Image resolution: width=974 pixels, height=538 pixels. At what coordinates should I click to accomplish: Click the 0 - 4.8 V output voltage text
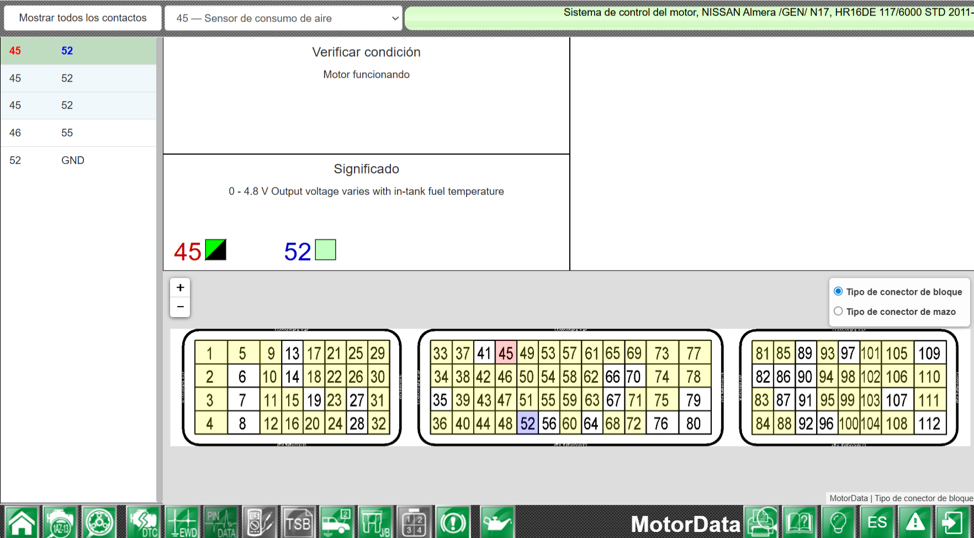pos(366,191)
